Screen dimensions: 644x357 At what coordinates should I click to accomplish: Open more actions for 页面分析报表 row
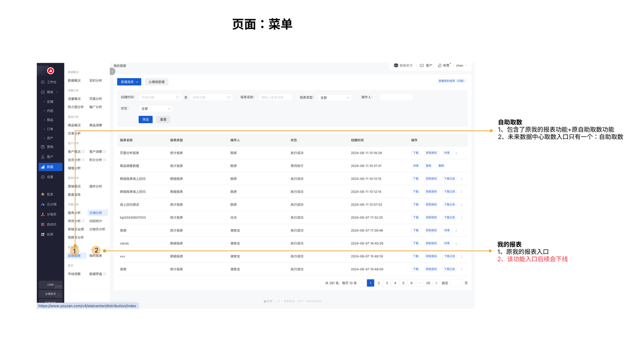(456, 153)
